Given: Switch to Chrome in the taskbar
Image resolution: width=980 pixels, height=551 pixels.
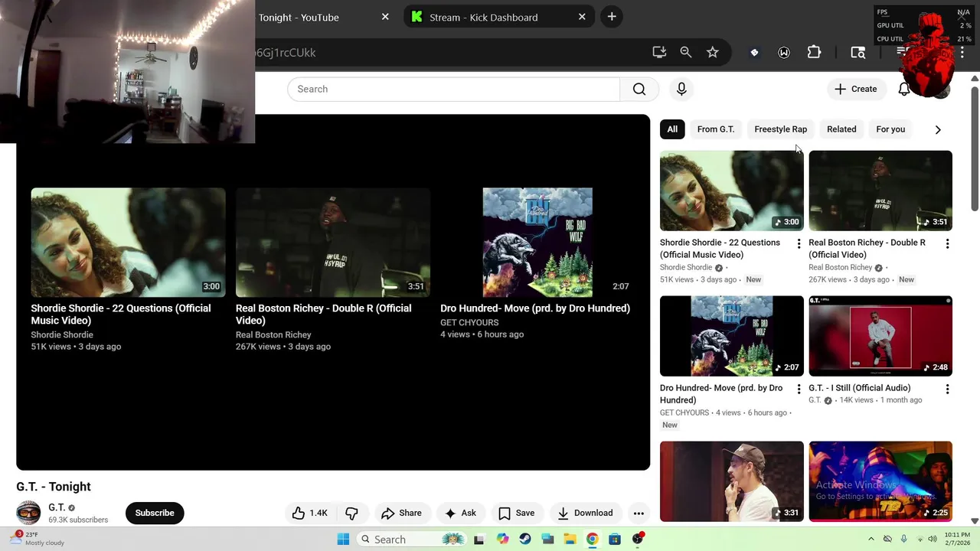Looking at the screenshot, I should 592,540.
